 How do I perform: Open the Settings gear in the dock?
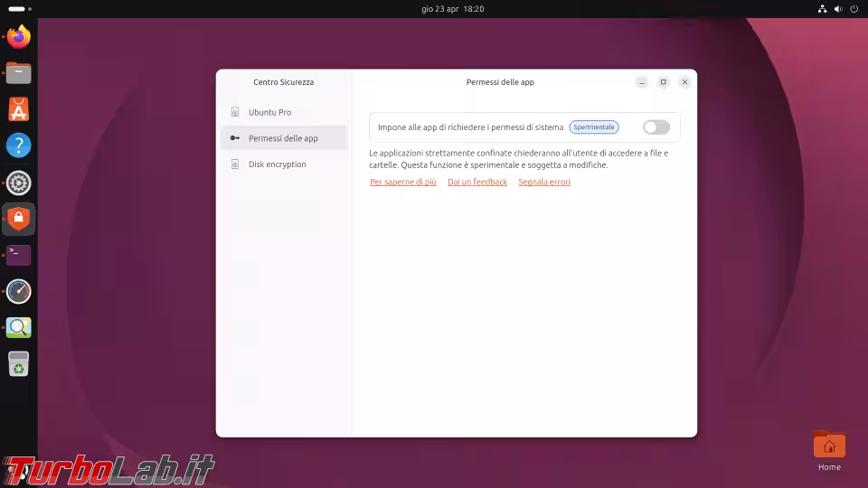pyautogui.click(x=18, y=183)
